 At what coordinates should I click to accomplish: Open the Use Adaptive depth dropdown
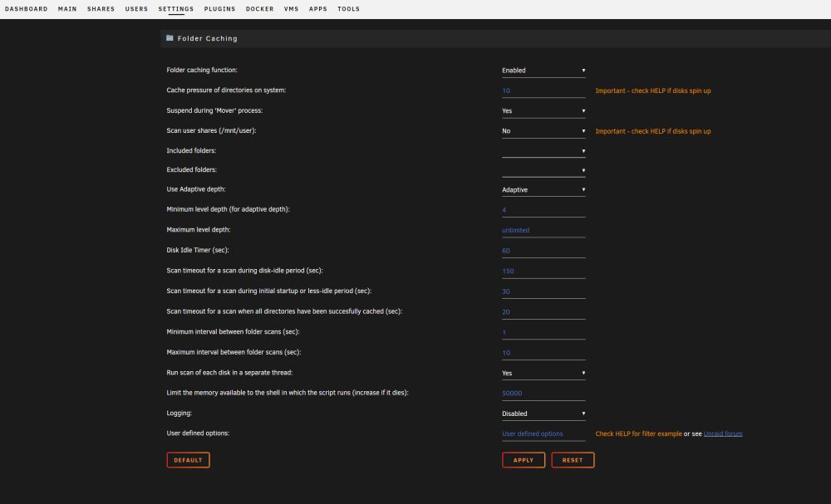tap(543, 189)
